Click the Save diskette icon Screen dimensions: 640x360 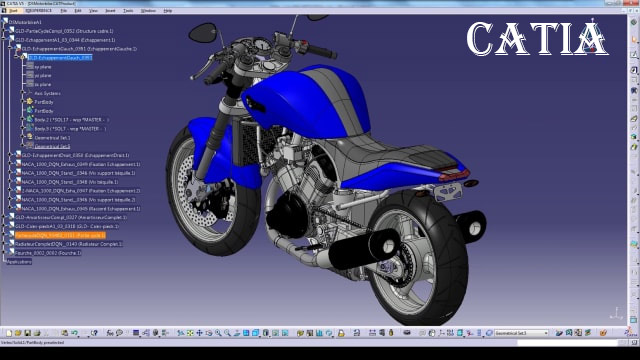27,333
